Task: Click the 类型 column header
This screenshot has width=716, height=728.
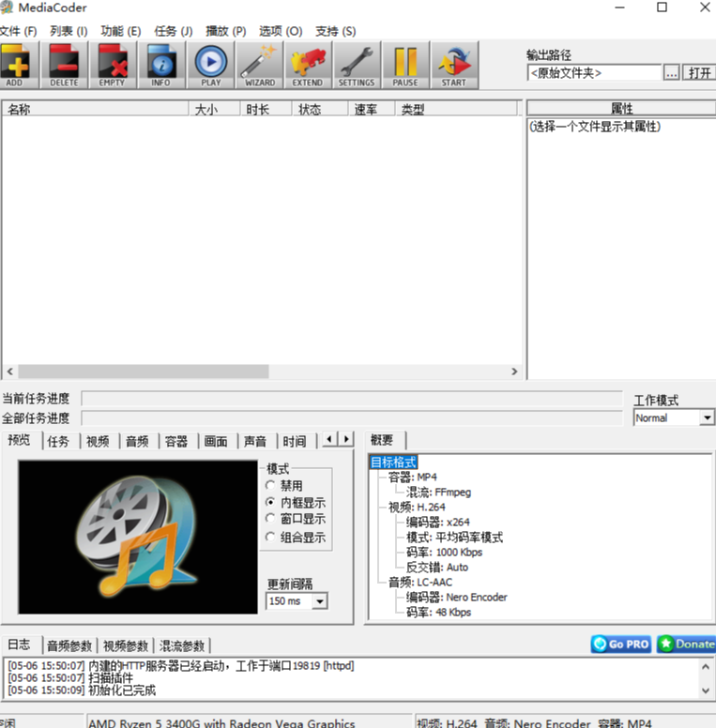Action: pyautogui.click(x=456, y=110)
